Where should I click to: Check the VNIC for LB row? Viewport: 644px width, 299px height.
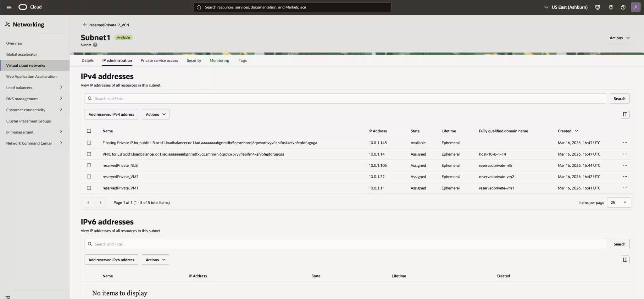[x=89, y=154]
